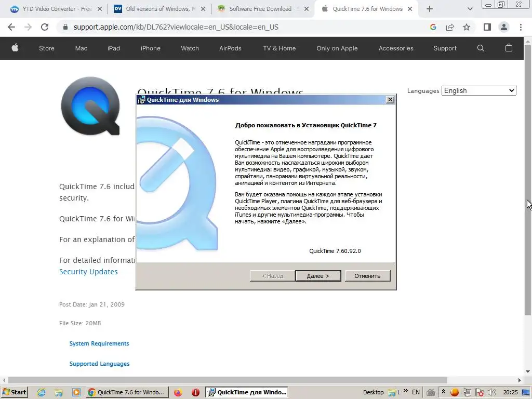
Task: Click the Отменить button in installer
Action: pos(367,276)
